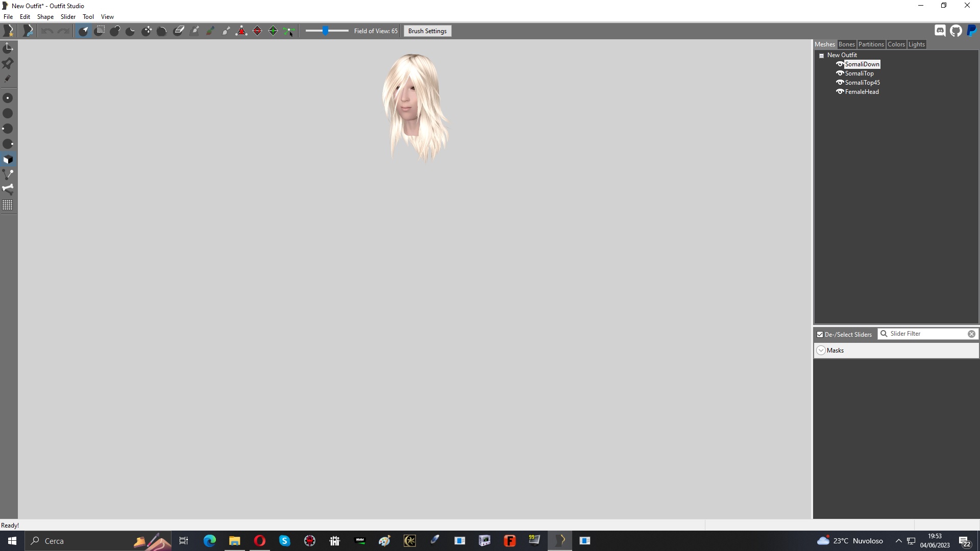Select the Weight Paint brush
980x551 pixels.
tap(194, 31)
